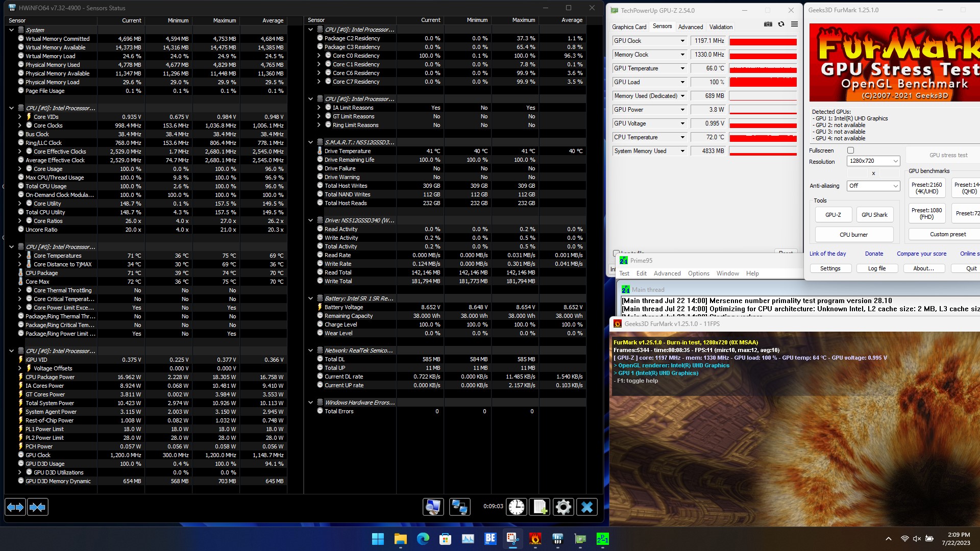
Task: Reset the HWiNFO sensor clock timer
Action: [x=517, y=507]
